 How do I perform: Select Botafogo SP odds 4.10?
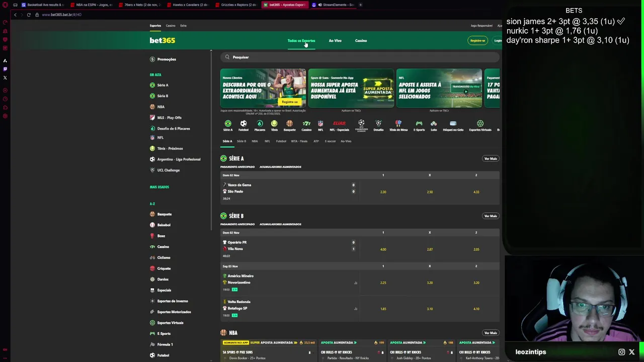click(476, 309)
